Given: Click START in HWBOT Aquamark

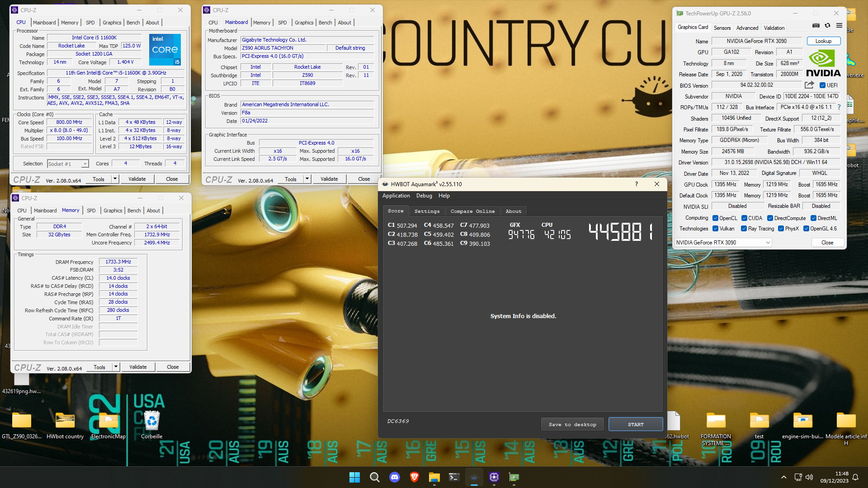Looking at the screenshot, I should click(636, 424).
